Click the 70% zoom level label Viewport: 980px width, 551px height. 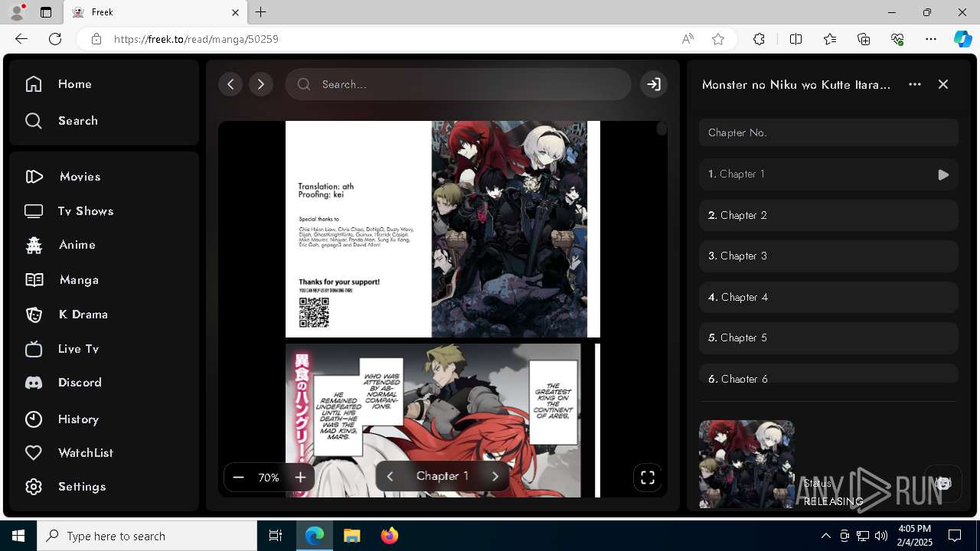tap(269, 478)
